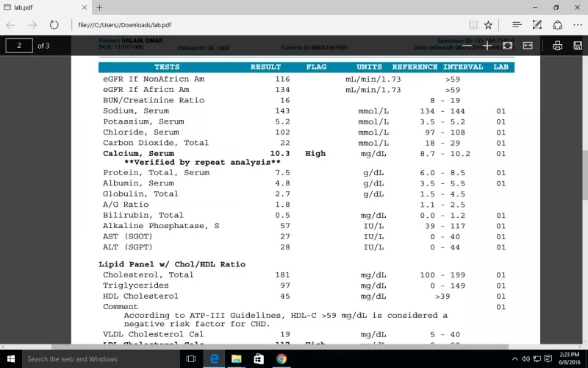This screenshot has height=368, width=588.
Task: Click 'Alkaline Phosphatase, S' label
Action: coord(161,226)
